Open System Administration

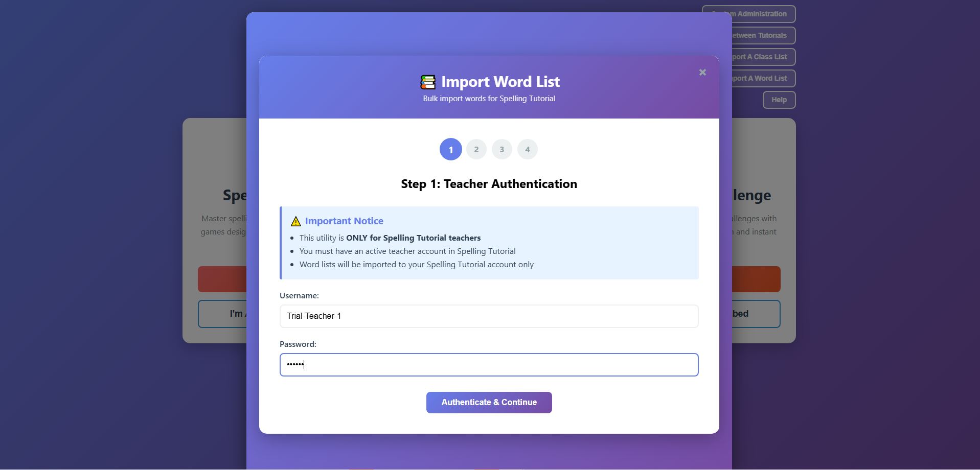[x=749, y=14]
